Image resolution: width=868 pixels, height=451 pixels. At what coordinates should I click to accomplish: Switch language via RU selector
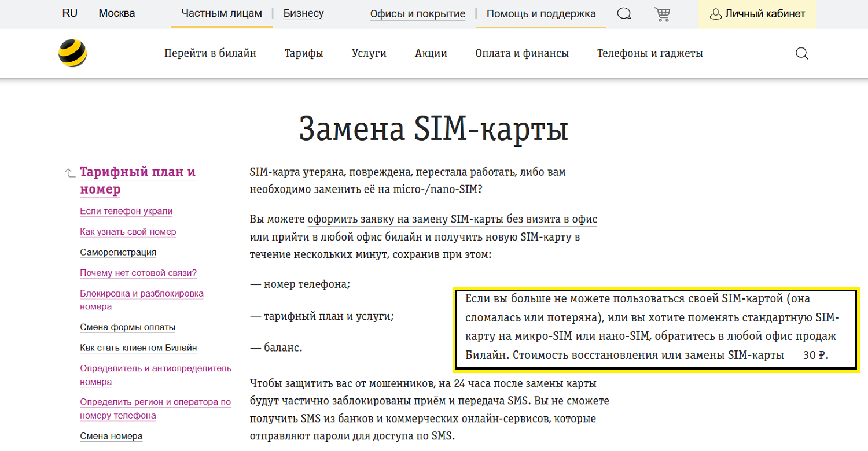(x=69, y=13)
